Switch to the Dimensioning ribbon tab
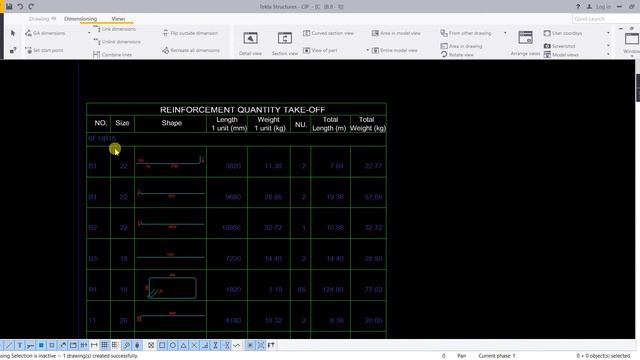Viewport: 640px width, 360px height. pyautogui.click(x=80, y=19)
